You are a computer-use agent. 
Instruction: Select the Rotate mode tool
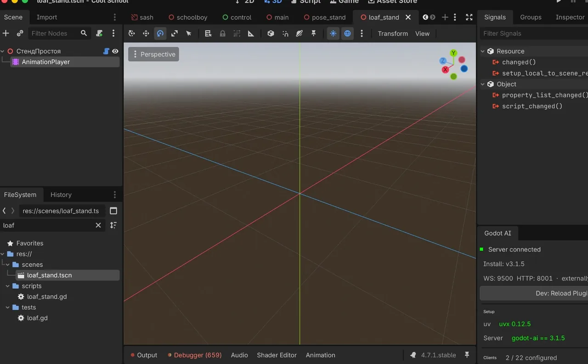(x=160, y=34)
